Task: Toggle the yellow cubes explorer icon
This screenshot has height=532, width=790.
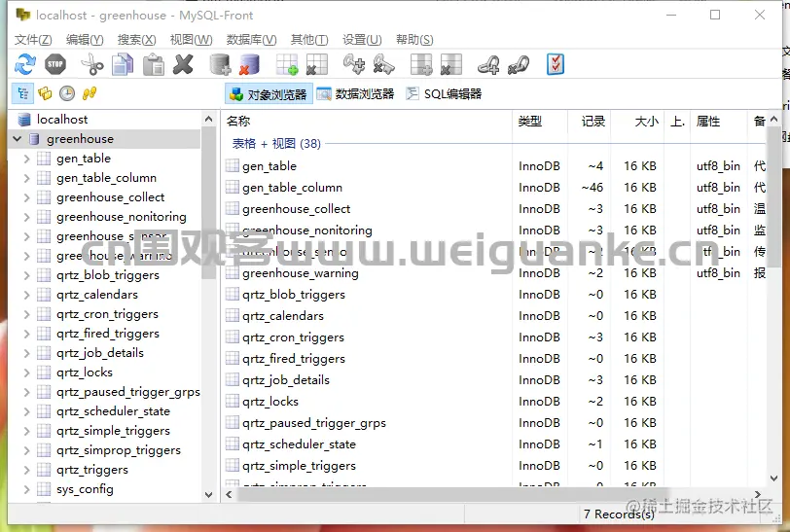Action: point(45,93)
